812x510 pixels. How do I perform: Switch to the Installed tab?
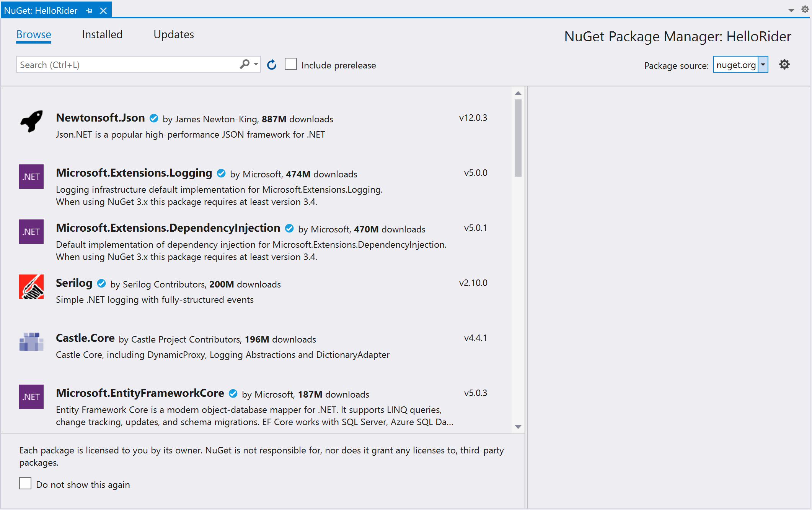coord(102,35)
